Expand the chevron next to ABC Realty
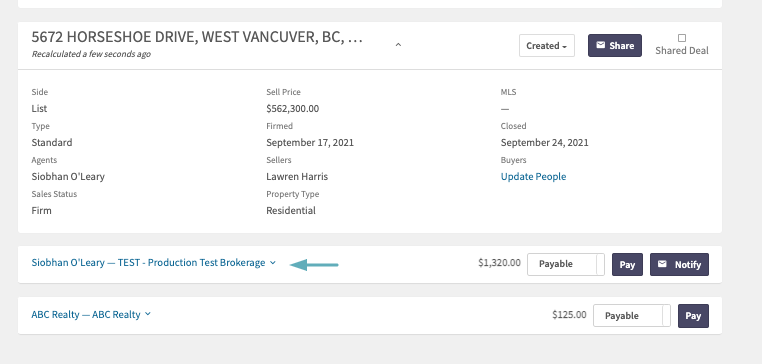This screenshot has height=364, width=762. tap(148, 314)
